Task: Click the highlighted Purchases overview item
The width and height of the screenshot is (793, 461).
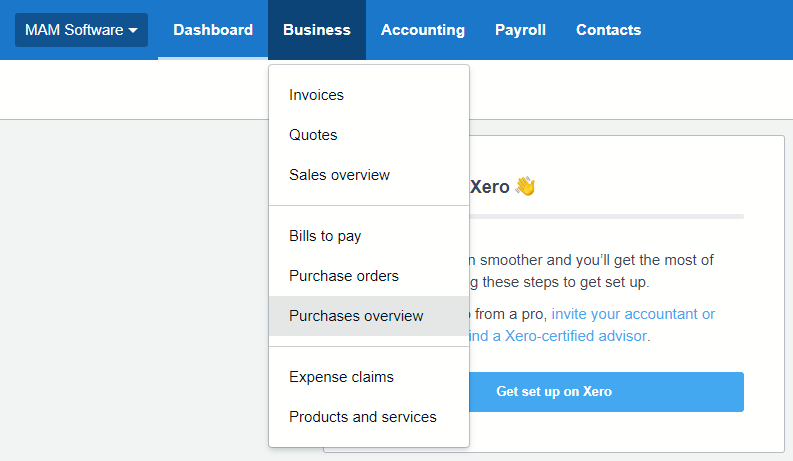Action: point(356,316)
